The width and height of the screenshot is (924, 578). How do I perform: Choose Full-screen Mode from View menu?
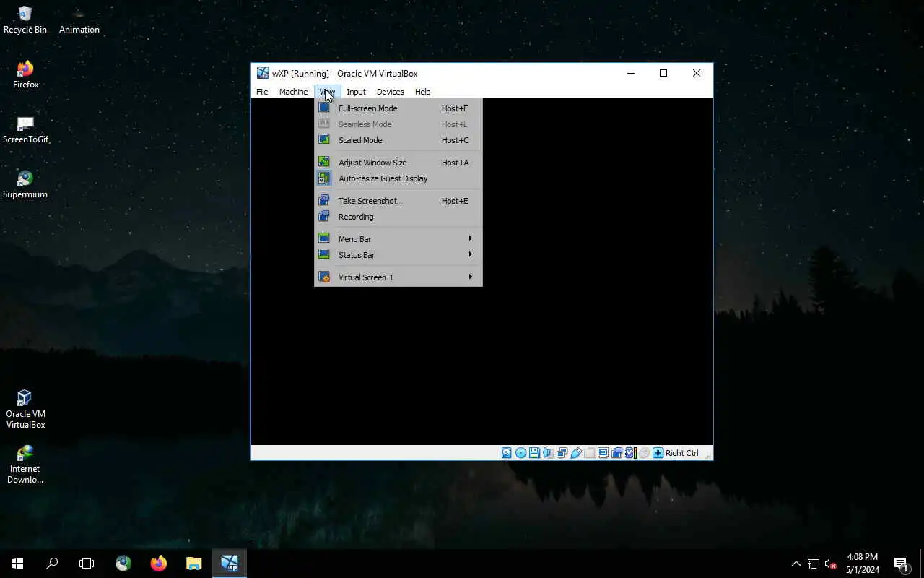[x=398, y=108]
